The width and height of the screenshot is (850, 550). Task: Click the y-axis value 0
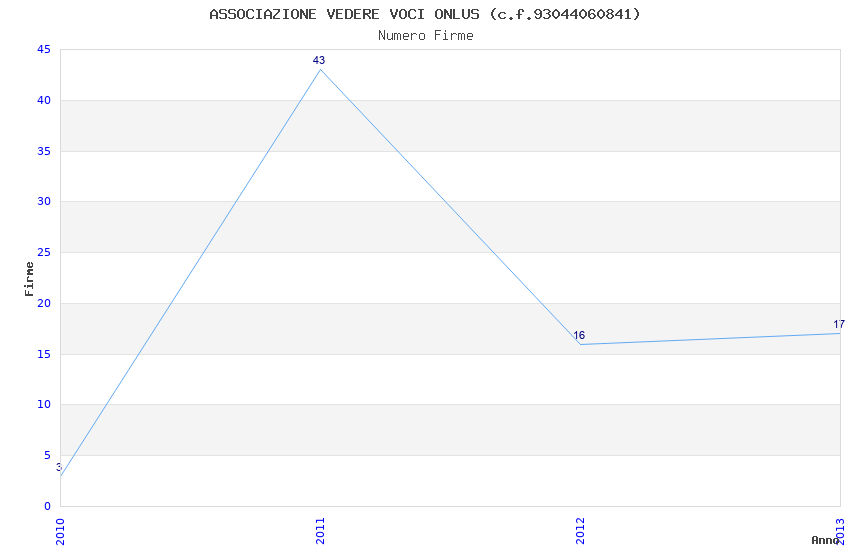coord(48,507)
